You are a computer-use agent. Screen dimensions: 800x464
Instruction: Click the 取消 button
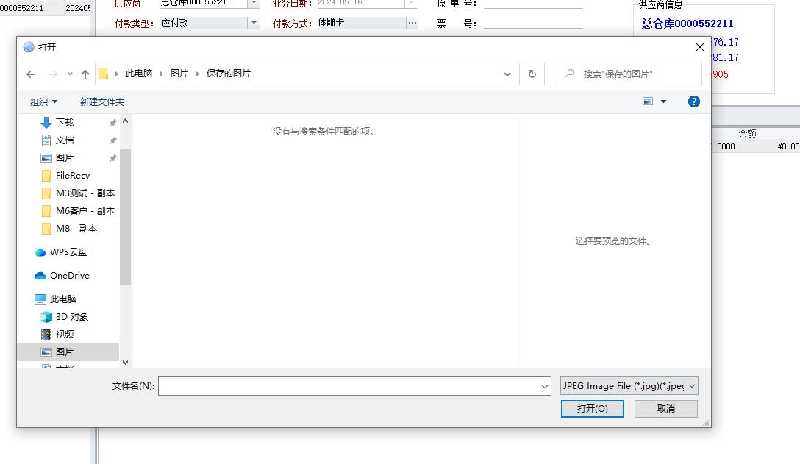pyautogui.click(x=664, y=409)
